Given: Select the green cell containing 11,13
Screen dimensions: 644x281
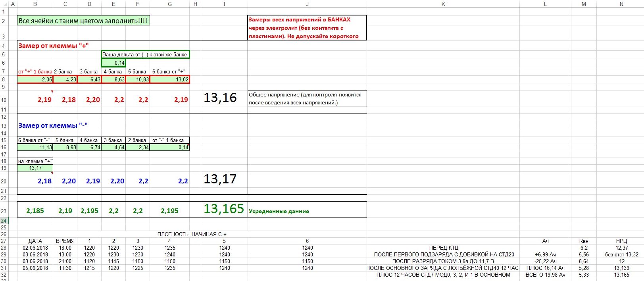Looking at the screenshot, I should tap(35, 147).
